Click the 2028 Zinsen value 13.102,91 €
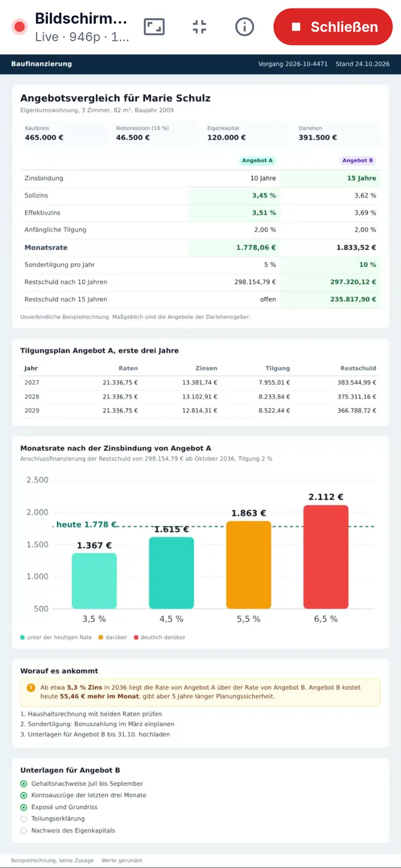 click(199, 397)
